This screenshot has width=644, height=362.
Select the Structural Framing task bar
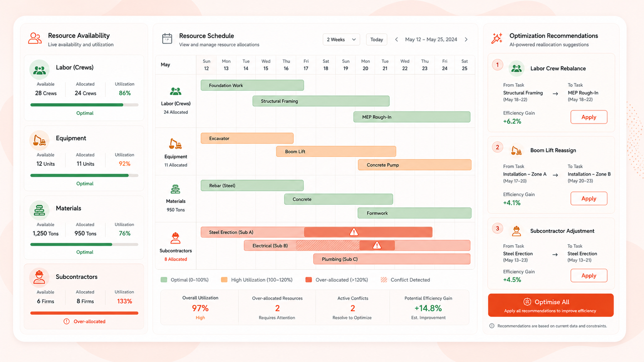(321, 101)
